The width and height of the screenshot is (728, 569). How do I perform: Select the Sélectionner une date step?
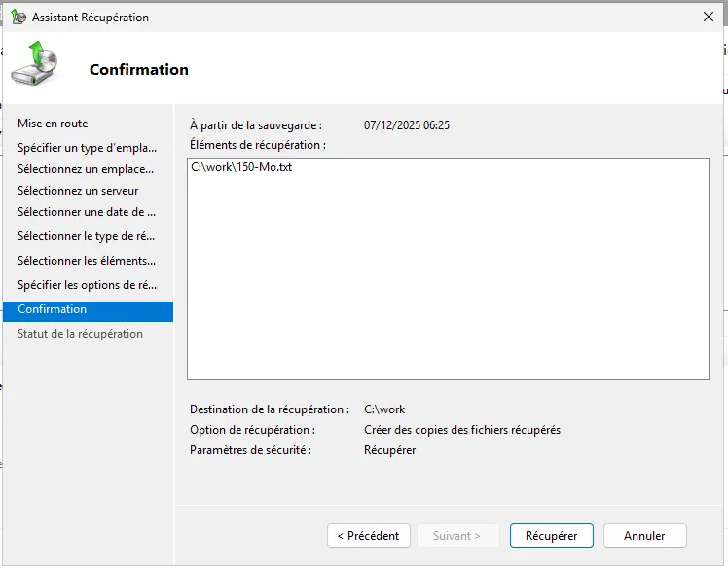tap(87, 212)
